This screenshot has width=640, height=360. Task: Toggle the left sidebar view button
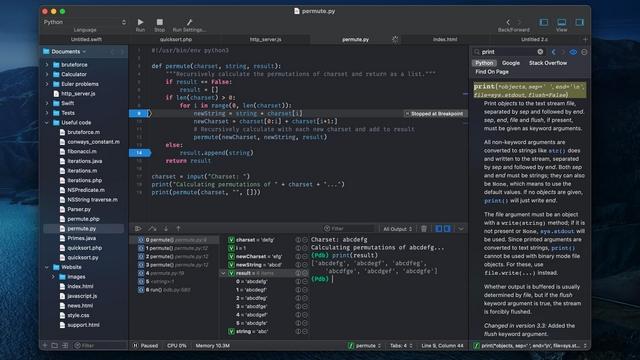coord(544,22)
